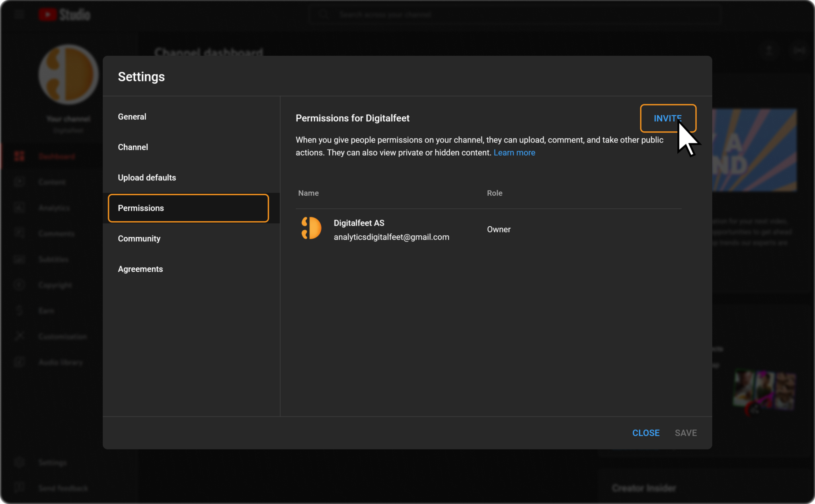
Task: Open the Earn monetization icon
Action: (x=19, y=311)
